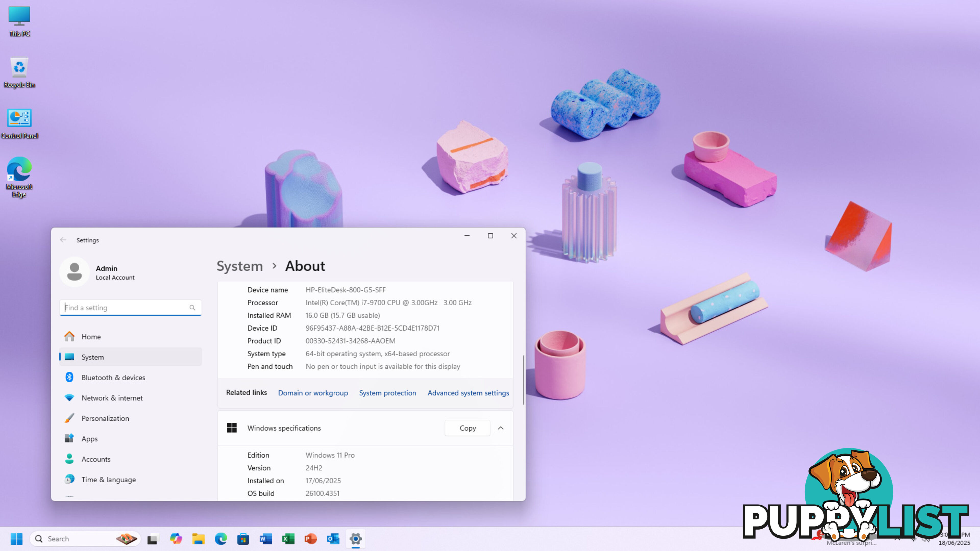Open This PC desktop icon
980x551 pixels.
19,21
